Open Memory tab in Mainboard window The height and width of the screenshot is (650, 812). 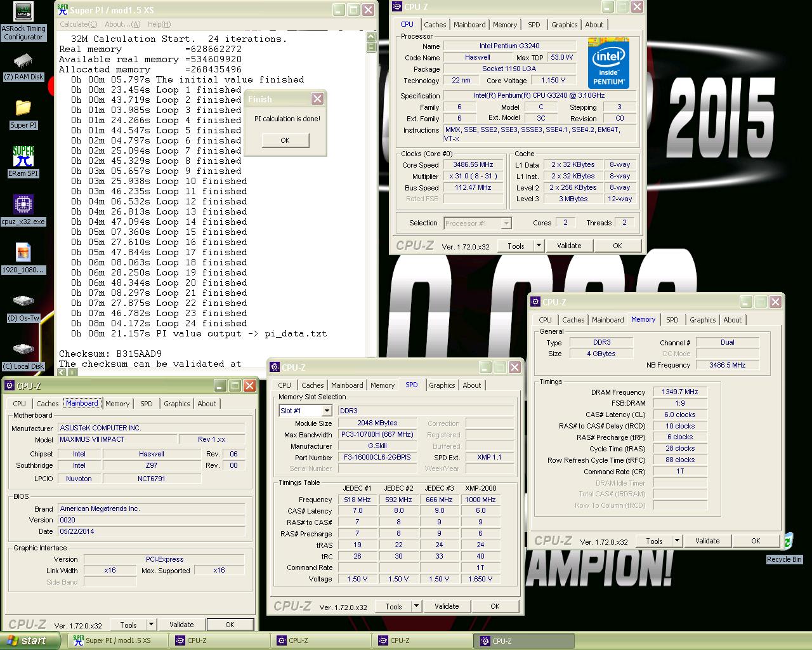[117, 404]
